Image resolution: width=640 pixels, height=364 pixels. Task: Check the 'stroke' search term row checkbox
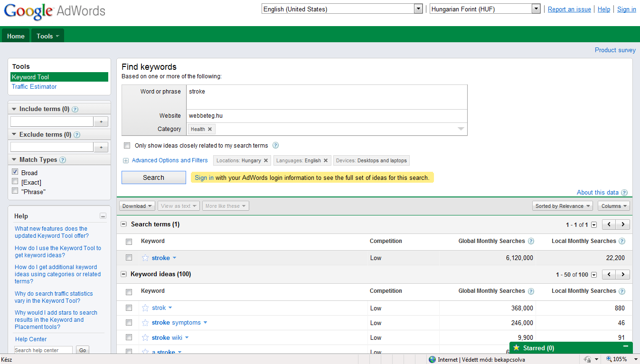click(x=129, y=258)
